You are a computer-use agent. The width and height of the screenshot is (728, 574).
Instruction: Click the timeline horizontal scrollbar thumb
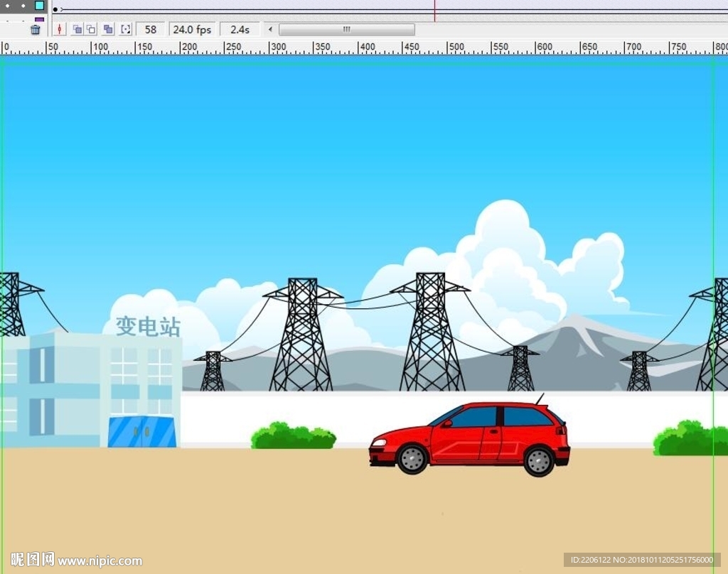pos(347,30)
